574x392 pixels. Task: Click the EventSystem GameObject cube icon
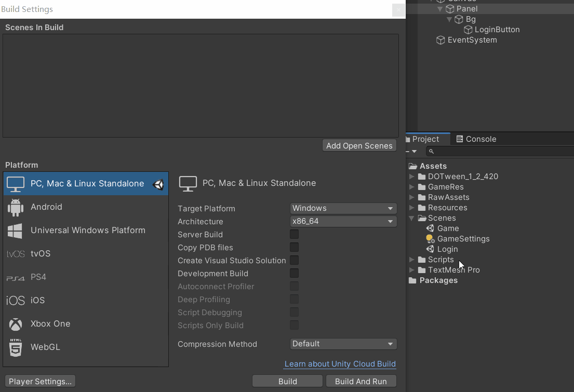pyautogui.click(x=440, y=40)
